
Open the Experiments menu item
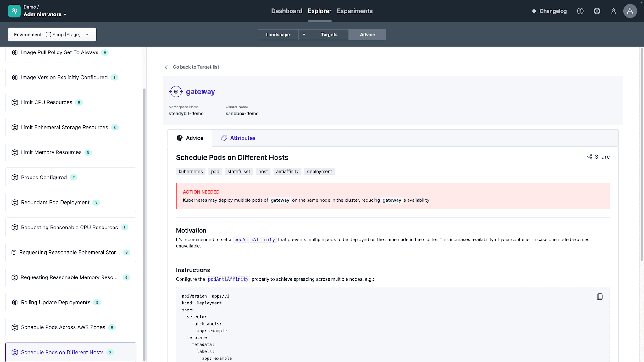(x=354, y=11)
